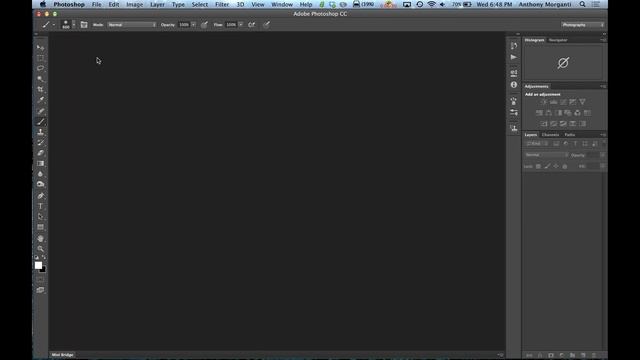Screen dimensions: 640x360
Task: Select the Path Selection tool
Action: 40,217
